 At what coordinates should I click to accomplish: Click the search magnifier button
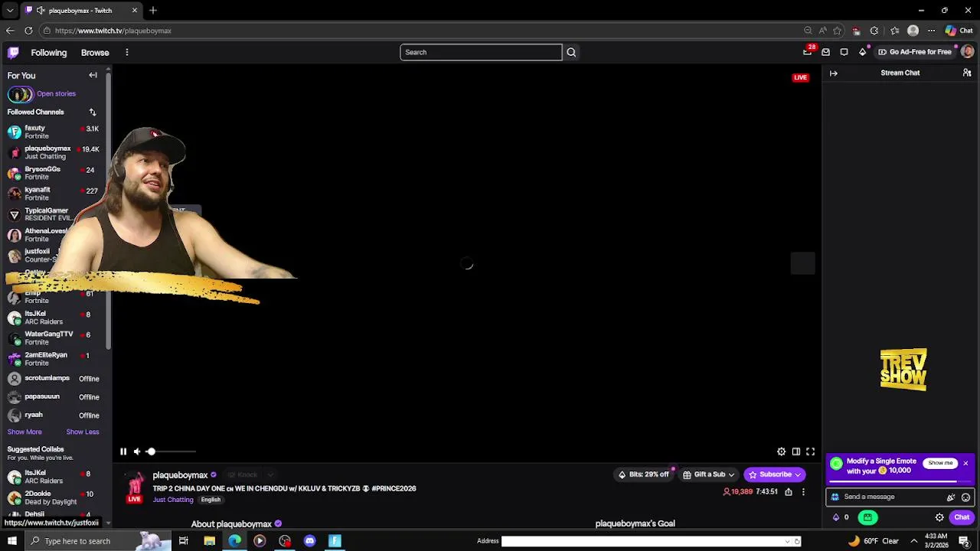(x=571, y=52)
